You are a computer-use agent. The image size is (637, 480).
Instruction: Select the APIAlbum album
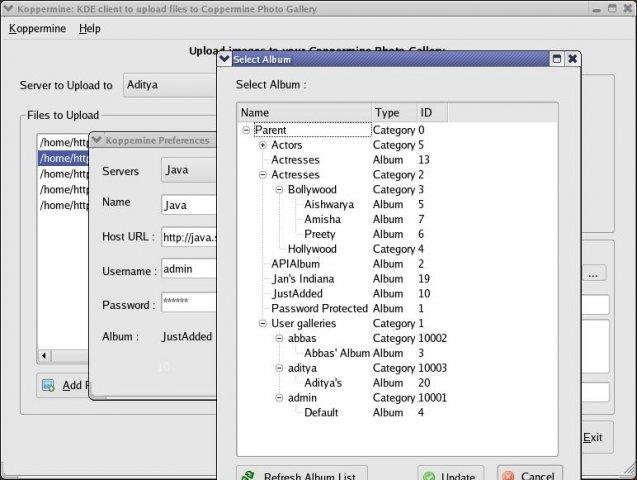[295, 264]
